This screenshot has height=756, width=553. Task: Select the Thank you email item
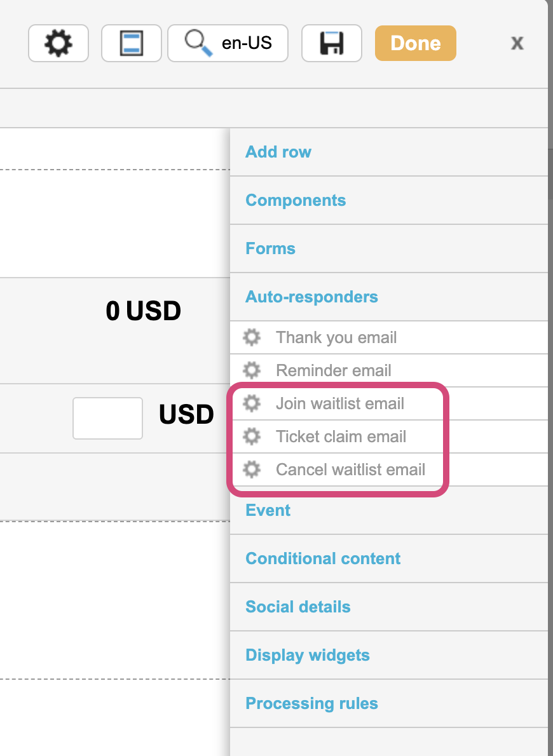[x=336, y=337]
